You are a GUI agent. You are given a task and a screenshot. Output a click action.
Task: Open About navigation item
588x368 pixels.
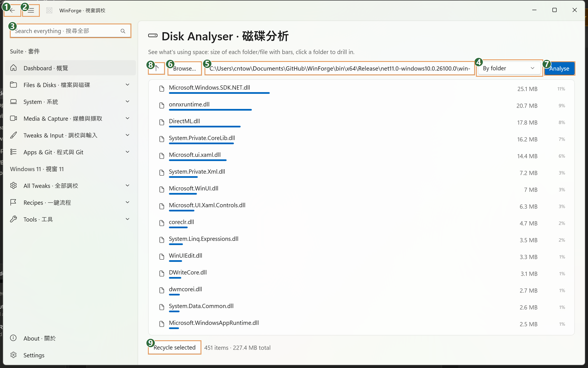tap(70, 338)
